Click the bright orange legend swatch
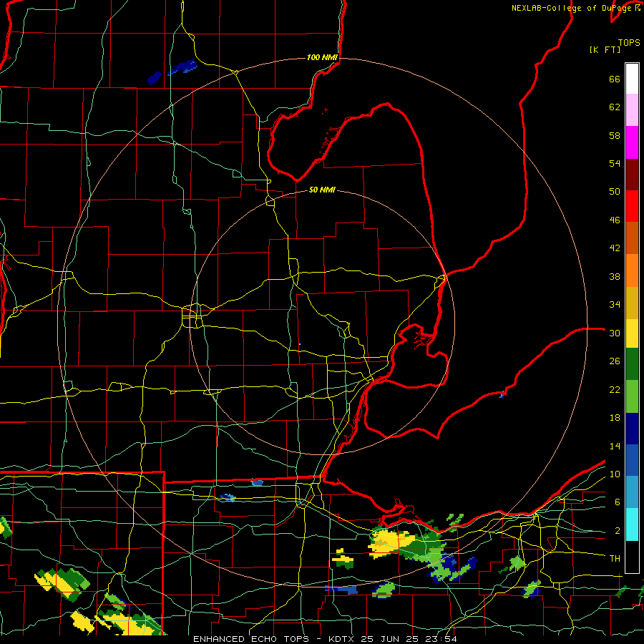The height and width of the screenshot is (644, 644). tap(632, 270)
